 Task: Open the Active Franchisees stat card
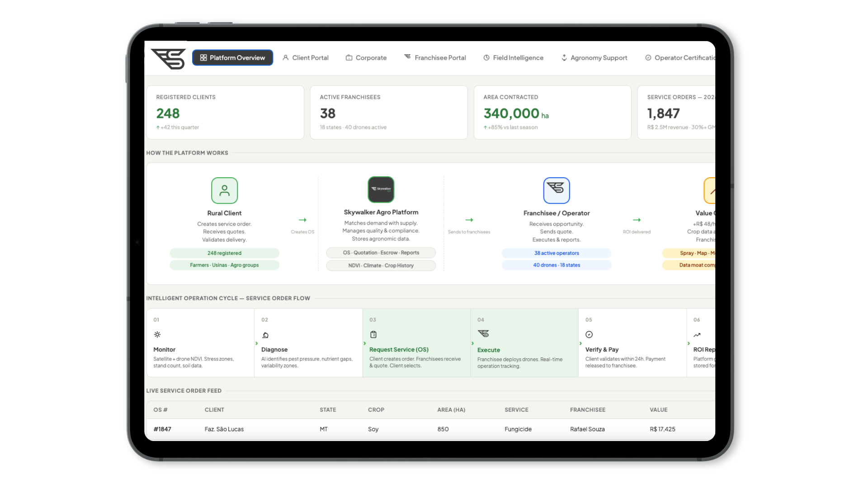[389, 113]
